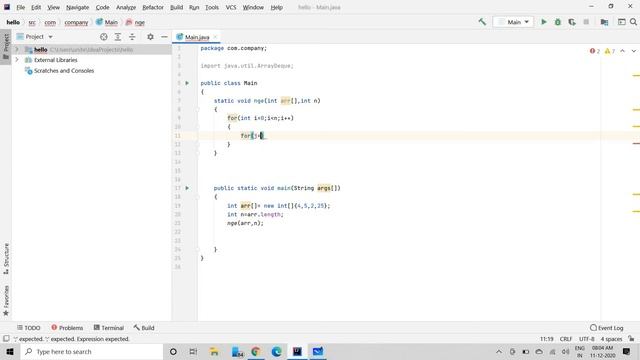
Task: Click the taskbar search box
Action: (x=92, y=351)
